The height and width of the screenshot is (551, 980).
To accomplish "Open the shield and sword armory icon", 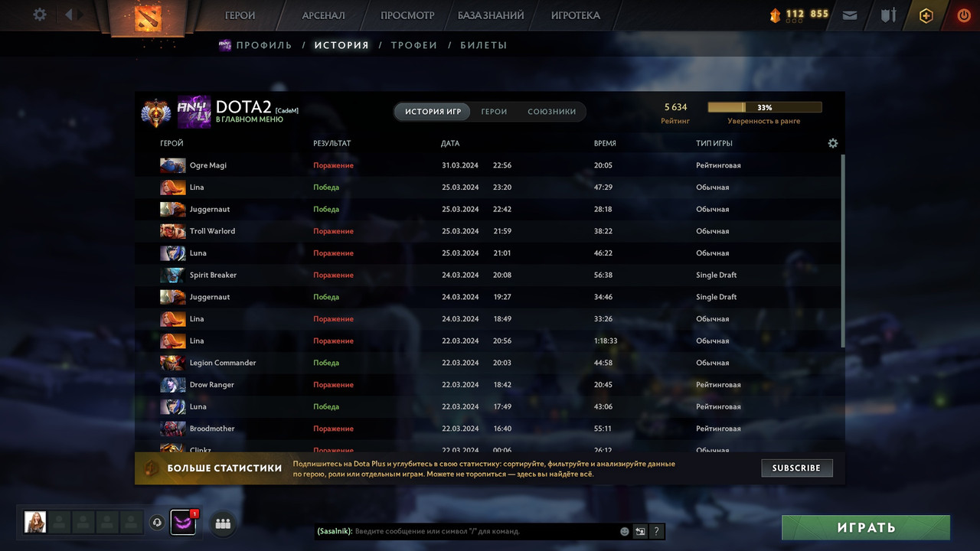I will 888,15.
